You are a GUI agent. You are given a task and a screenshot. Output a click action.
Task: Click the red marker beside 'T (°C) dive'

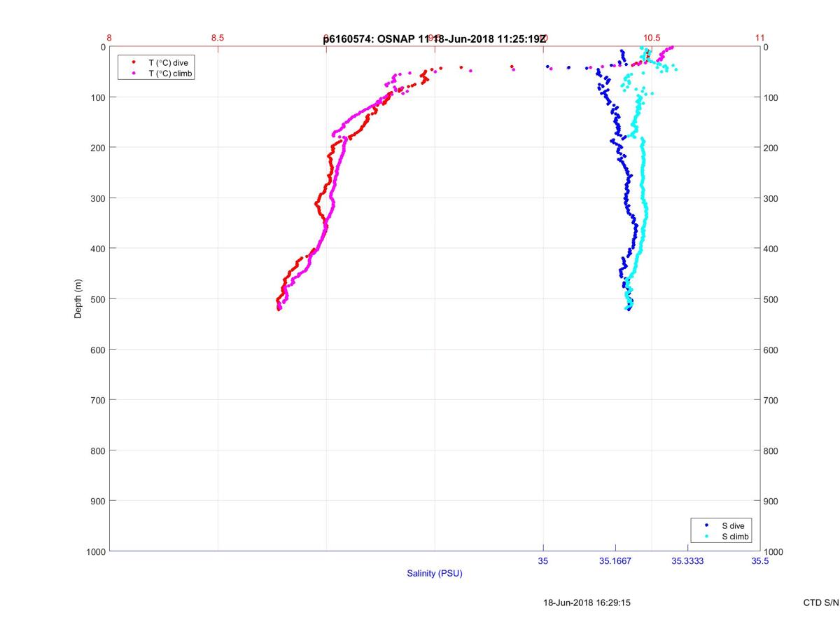tap(134, 62)
